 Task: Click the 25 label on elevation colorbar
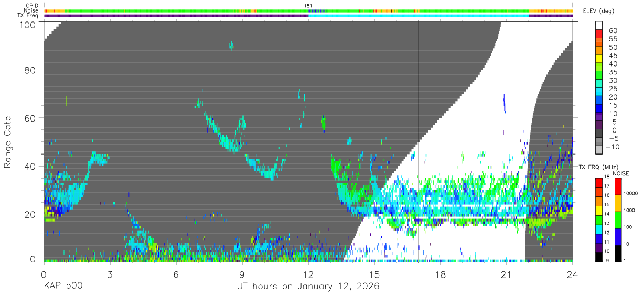pyautogui.click(x=613, y=89)
